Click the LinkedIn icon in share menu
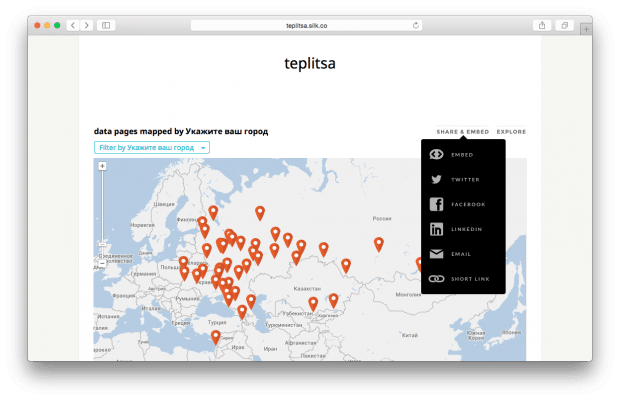Viewport: 620px width, 401px height. [x=436, y=229]
